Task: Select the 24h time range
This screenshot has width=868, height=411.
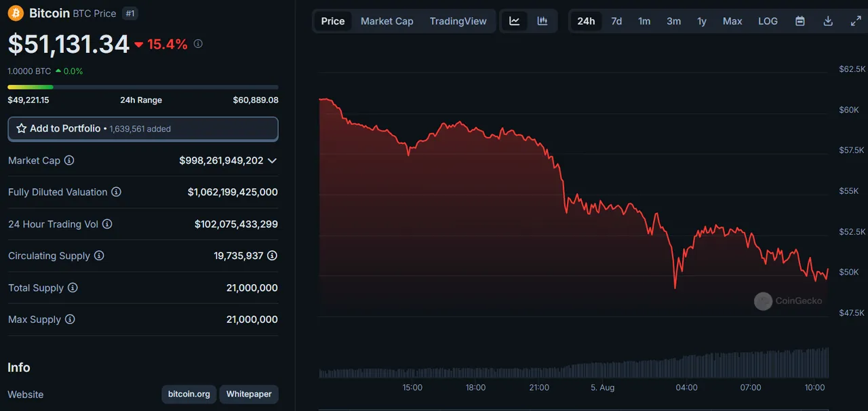Action: 586,21
